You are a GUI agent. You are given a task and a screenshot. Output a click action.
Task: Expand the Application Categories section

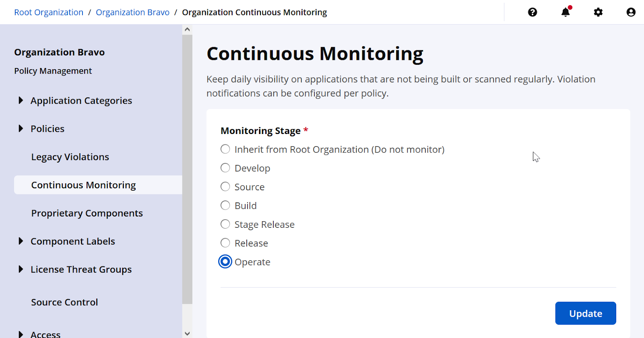[21, 100]
